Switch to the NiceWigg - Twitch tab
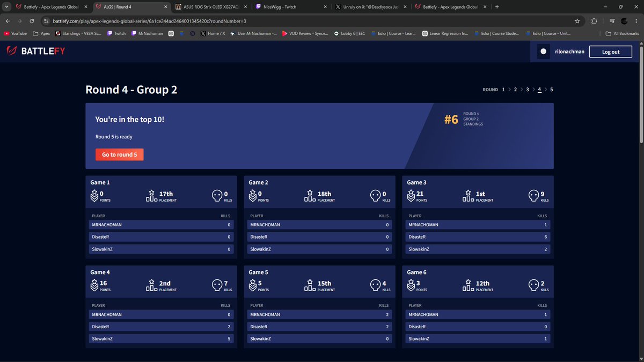The width and height of the screenshot is (644, 362). (290, 7)
